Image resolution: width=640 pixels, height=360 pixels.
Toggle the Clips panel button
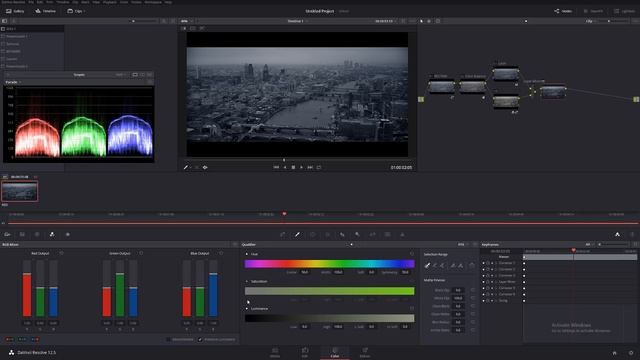76,11
